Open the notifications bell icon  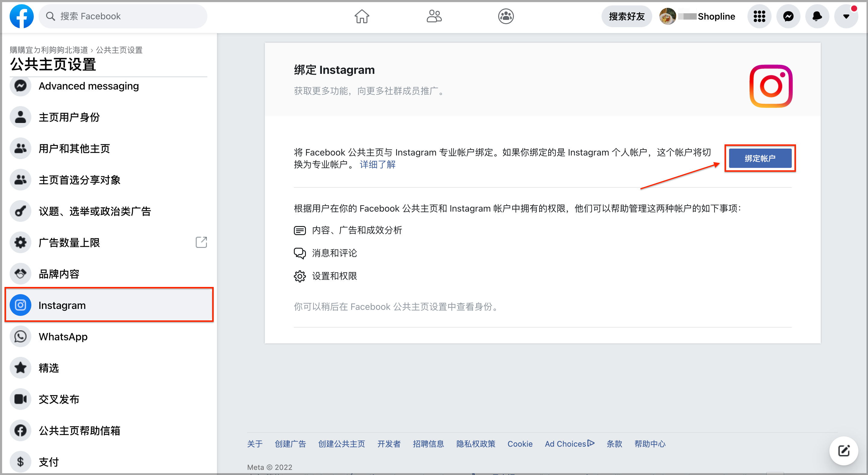click(x=817, y=16)
